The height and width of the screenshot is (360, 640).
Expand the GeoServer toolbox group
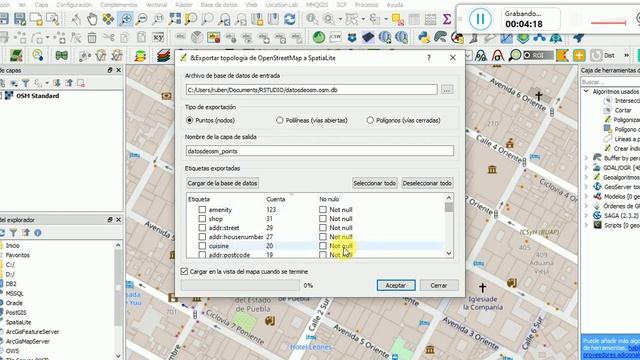586,187
